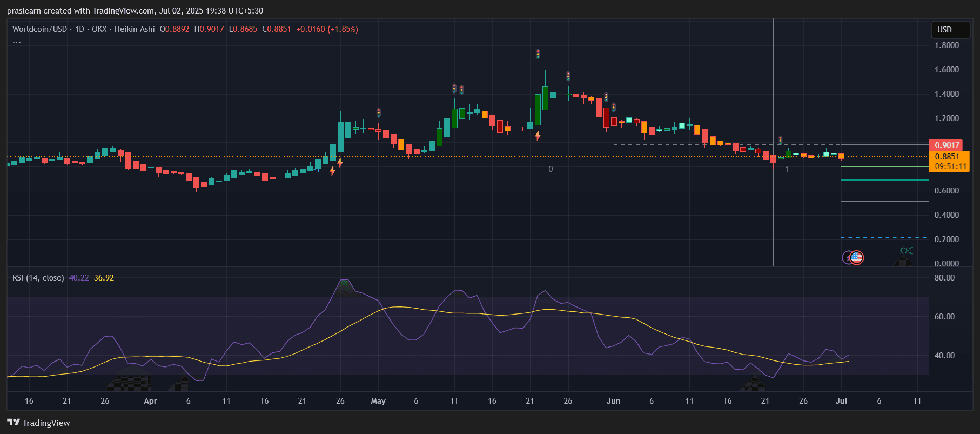Click the L0.8685 low value

click(x=243, y=29)
